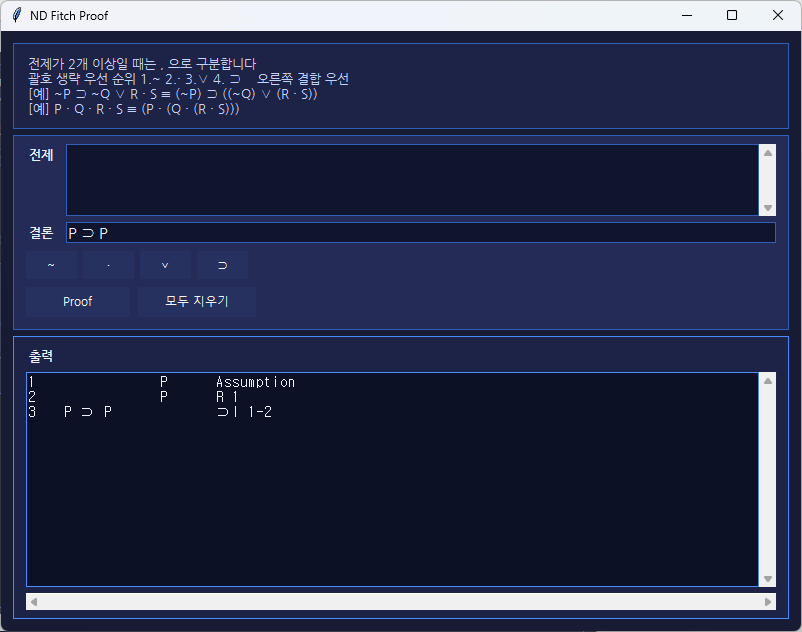Click the horizontal scrollbar's right arrow

(x=768, y=602)
